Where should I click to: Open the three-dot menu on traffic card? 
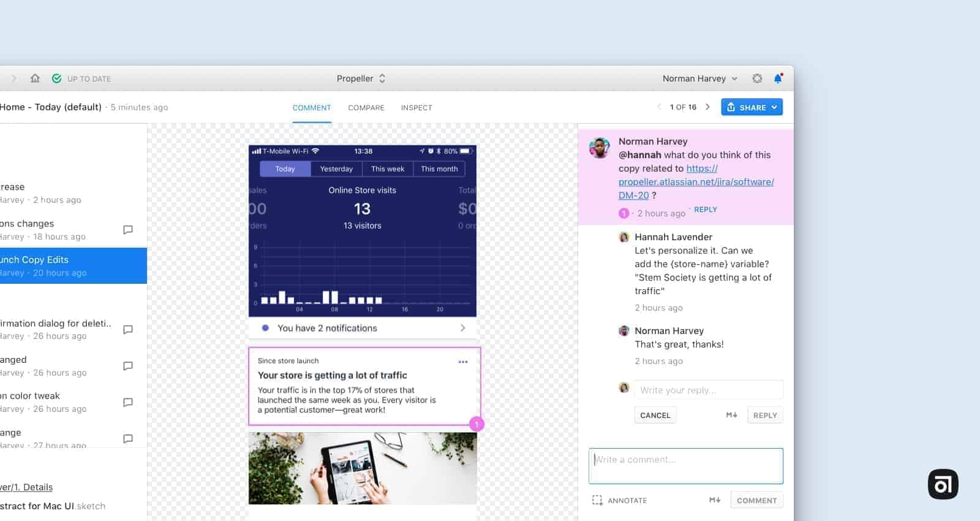[463, 362]
